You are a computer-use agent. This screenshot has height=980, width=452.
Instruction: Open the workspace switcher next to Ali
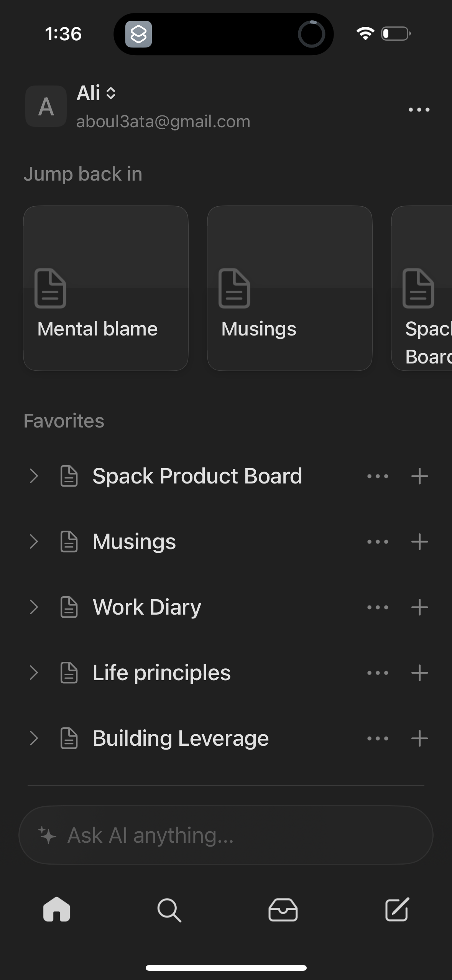pos(110,93)
